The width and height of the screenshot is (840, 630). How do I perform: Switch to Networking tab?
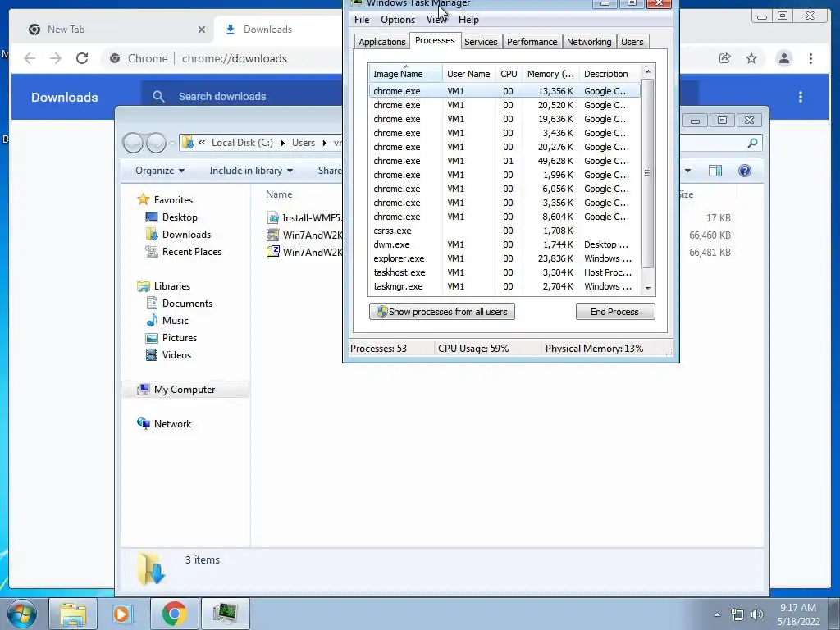coord(589,42)
